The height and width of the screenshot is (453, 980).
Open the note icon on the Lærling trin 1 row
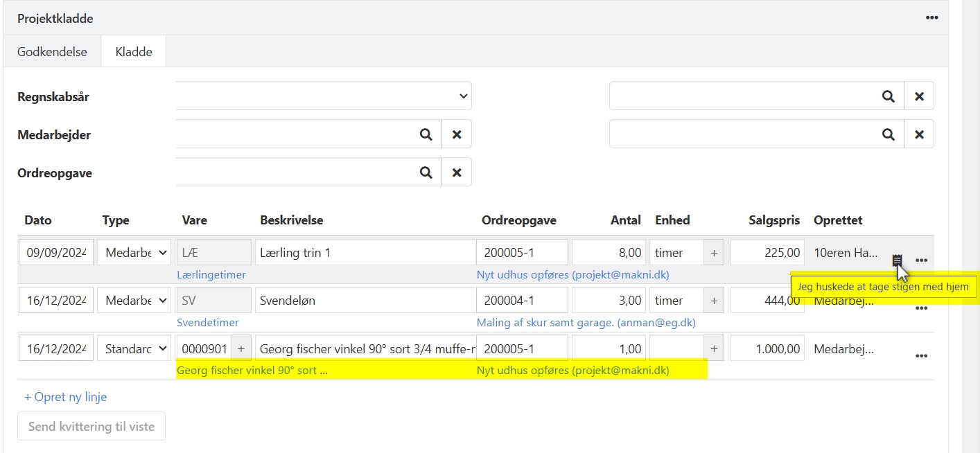click(x=898, y=259)
